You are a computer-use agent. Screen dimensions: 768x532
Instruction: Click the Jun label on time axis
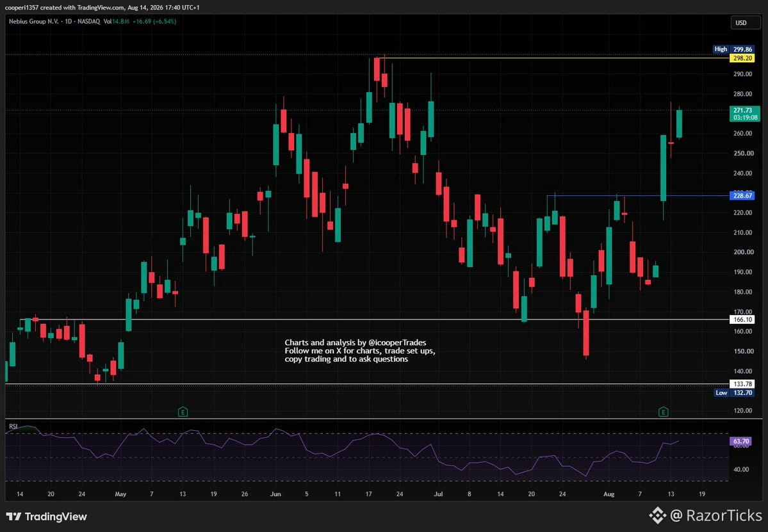pyautogui.click(x=276, y=494)
